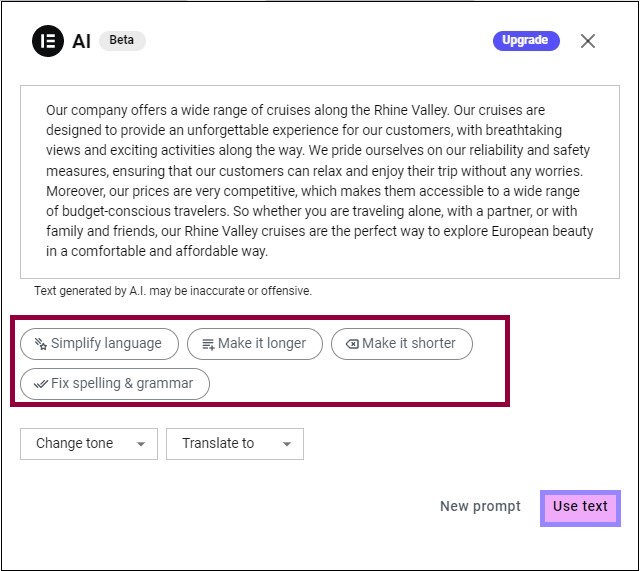Click the Beta badge
Screen dimensions: 640x571
click(x=122, y=40)
